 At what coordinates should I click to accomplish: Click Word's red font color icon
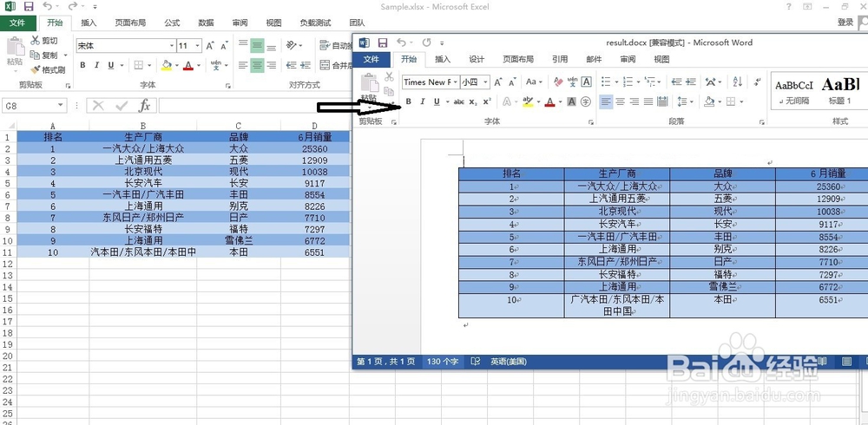549,101
